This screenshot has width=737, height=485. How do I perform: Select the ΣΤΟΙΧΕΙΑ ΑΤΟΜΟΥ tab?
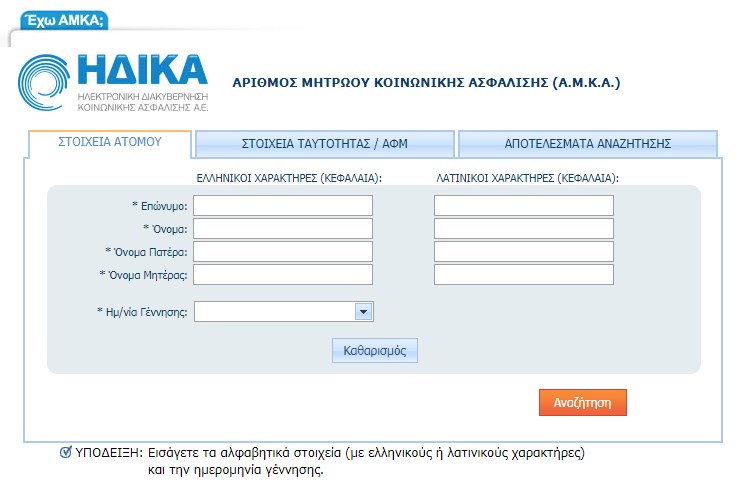point(110,142)
